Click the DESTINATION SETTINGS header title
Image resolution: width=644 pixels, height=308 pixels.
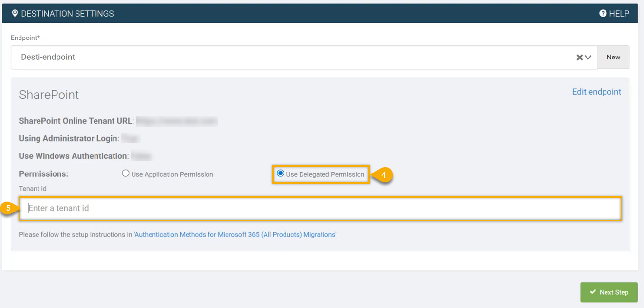[67, 14]
